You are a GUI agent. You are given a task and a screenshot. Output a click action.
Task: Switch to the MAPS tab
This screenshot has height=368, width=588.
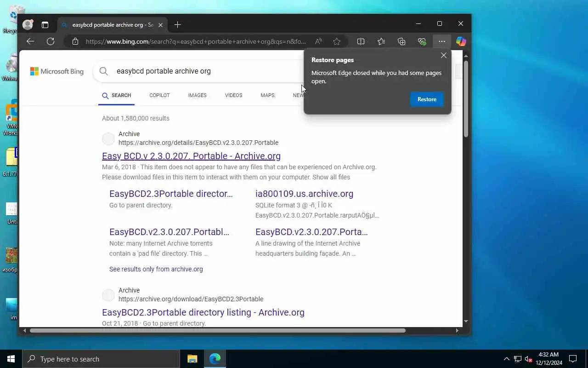[x=267, y=95]
